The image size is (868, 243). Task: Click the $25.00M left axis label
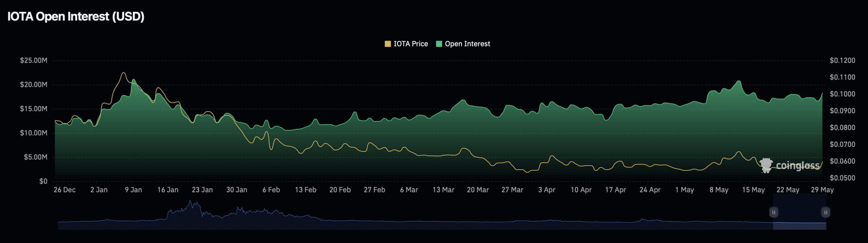[x=34, y=60]
